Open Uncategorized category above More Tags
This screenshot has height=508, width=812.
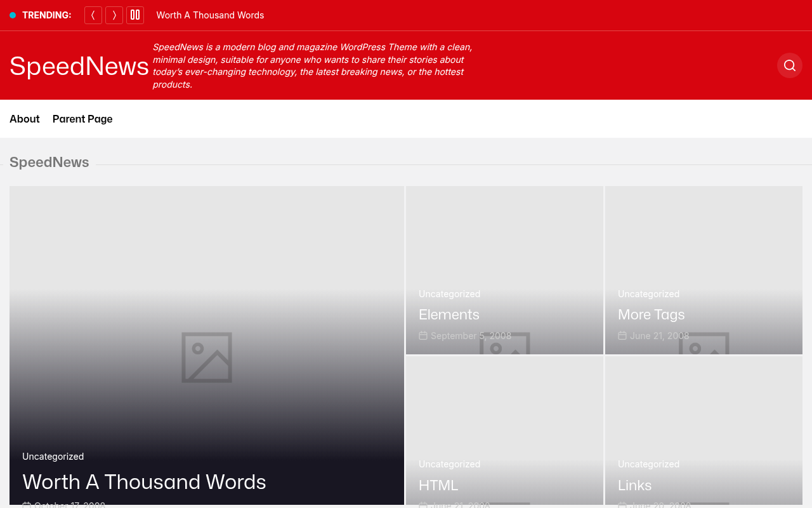point(648,294)
